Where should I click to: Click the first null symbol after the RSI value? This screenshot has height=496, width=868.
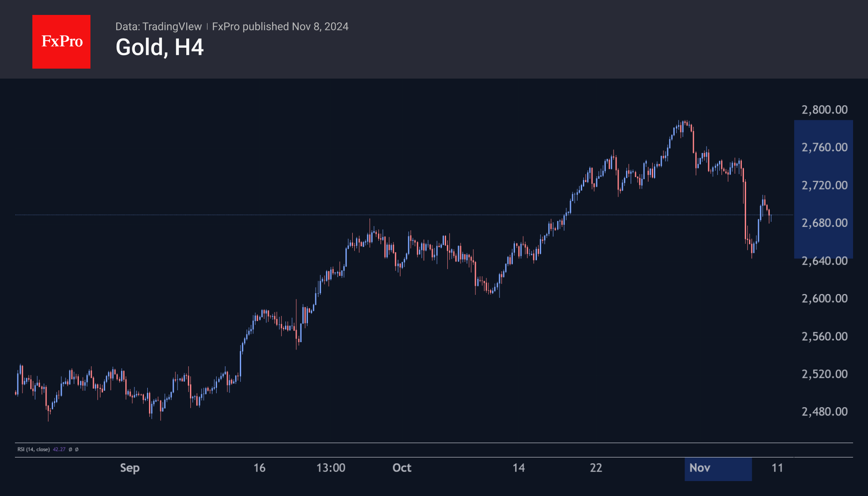(x=70, y=449)
